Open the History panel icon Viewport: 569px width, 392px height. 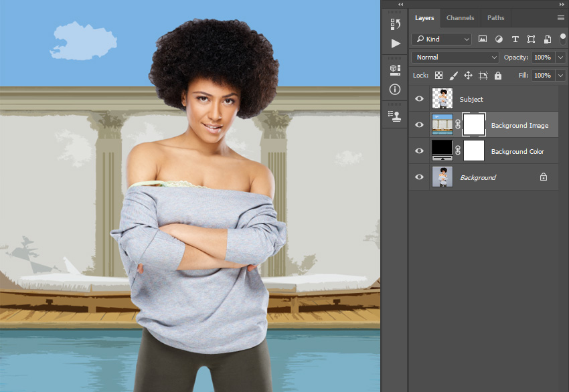(396, 25)
